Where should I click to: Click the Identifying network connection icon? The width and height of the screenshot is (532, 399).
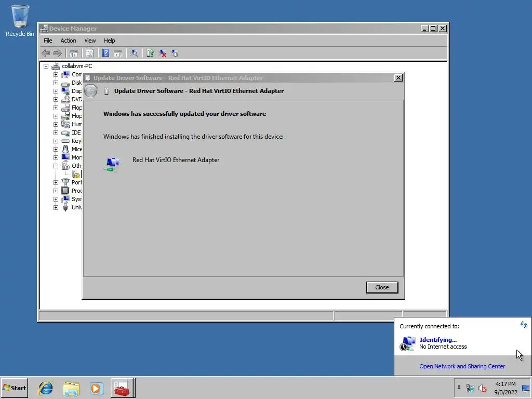[407, 343]
